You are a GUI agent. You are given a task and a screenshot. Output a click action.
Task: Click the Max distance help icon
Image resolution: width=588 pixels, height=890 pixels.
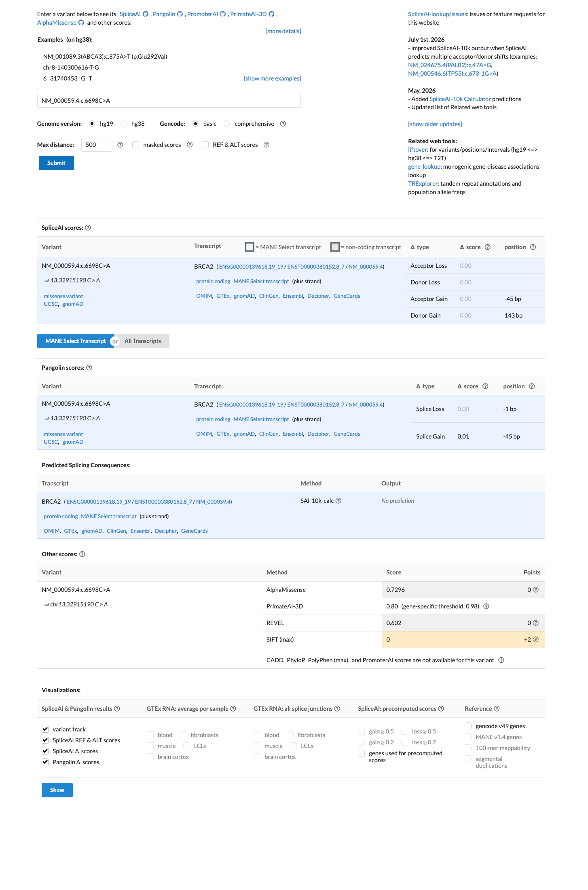click(x=120, y=145)
